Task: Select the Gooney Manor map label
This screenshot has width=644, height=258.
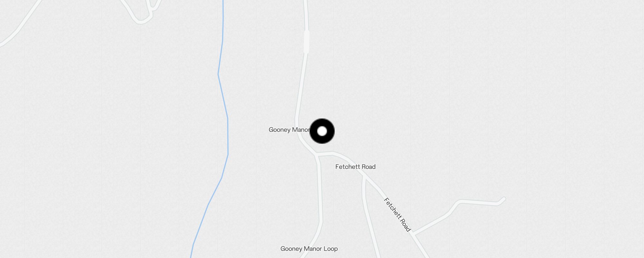Action: point(289,130)
